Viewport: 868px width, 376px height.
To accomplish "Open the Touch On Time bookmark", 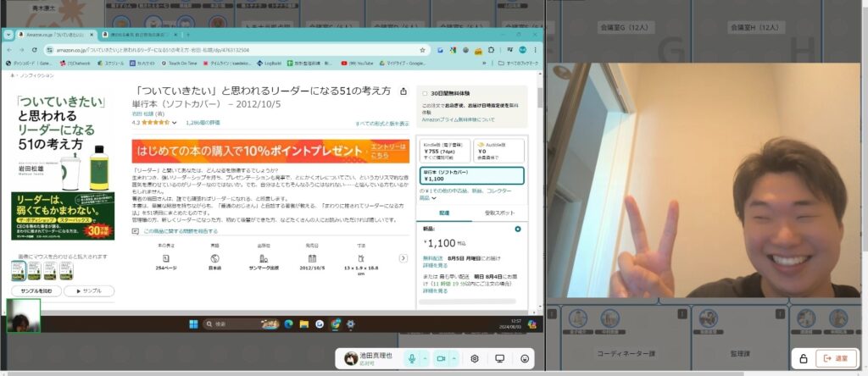I will point(180,64).
